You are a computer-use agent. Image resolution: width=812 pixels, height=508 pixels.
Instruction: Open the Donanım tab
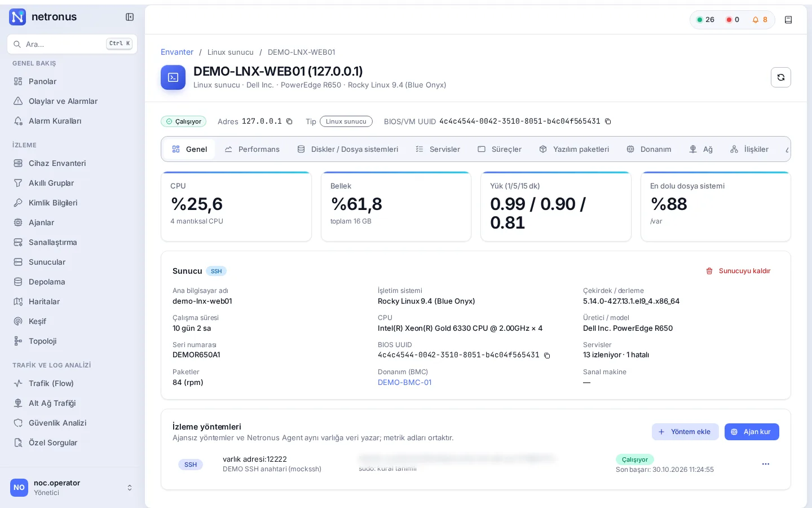point(649,150)
